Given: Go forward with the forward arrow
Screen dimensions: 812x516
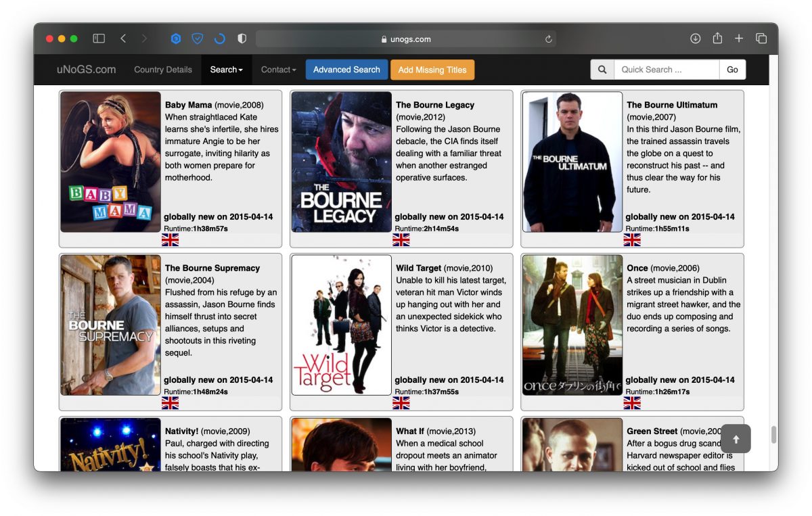Looking at the screenshot, I should pos(144,39).
